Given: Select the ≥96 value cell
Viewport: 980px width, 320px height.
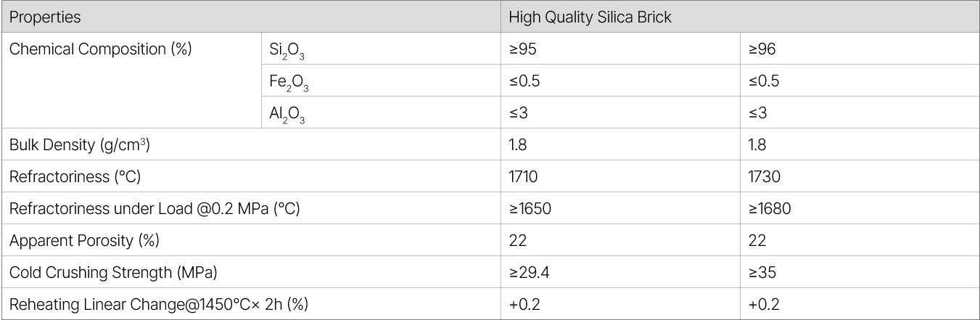Looking at the screenshot, I should 762,49.
